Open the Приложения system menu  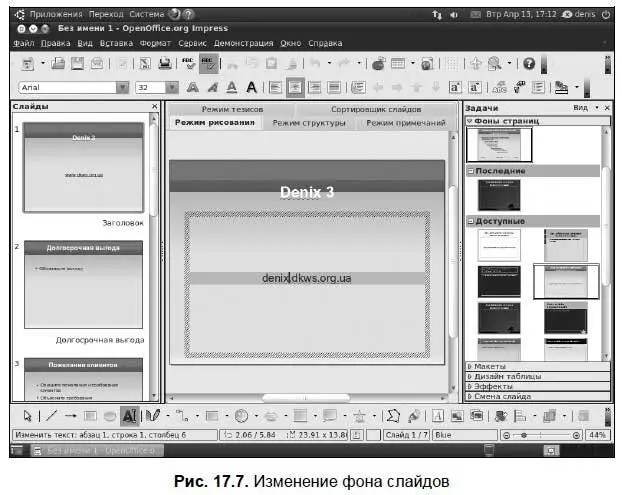click(56, 14)
